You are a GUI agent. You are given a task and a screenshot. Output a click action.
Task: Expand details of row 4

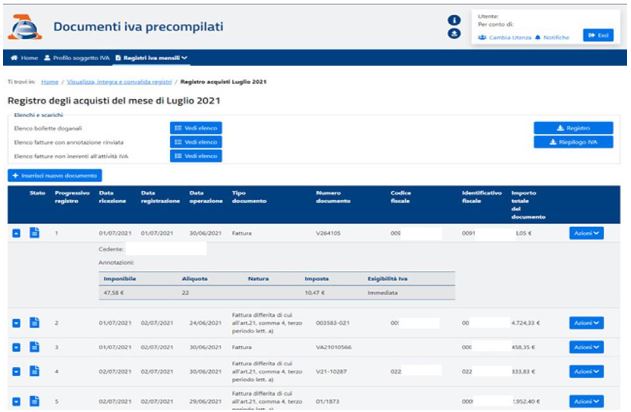tap(16, 371)
